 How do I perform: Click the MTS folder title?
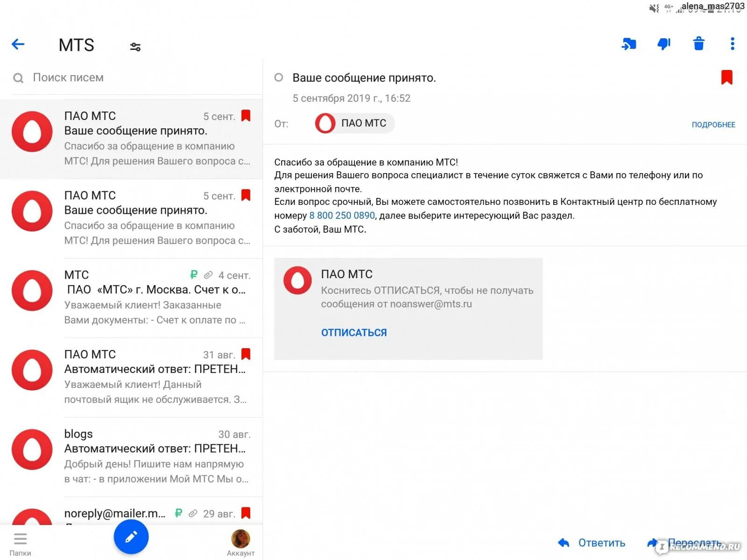[77, 45]
